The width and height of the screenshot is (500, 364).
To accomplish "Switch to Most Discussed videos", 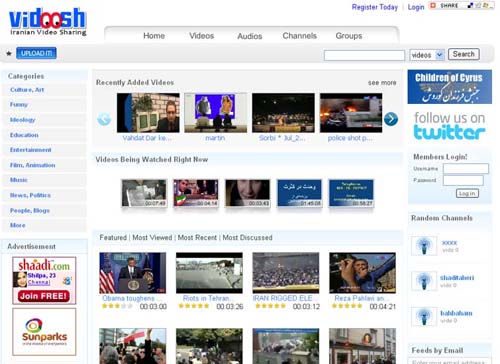I will point(247,238).
